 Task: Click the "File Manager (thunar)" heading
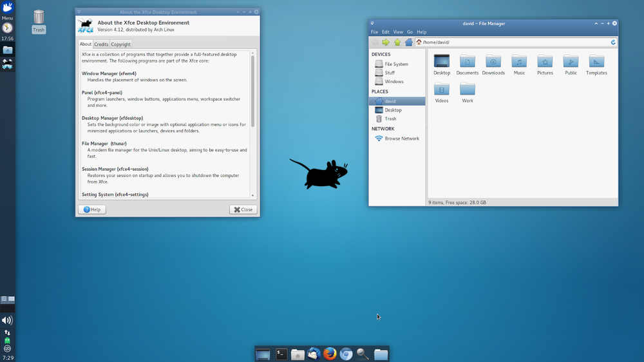(x=104, y=144)
